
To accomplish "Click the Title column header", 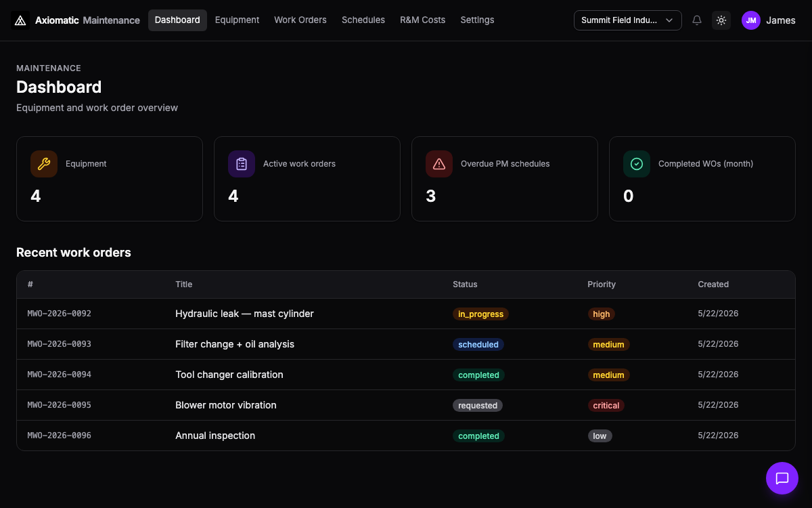I will point(184,284).
